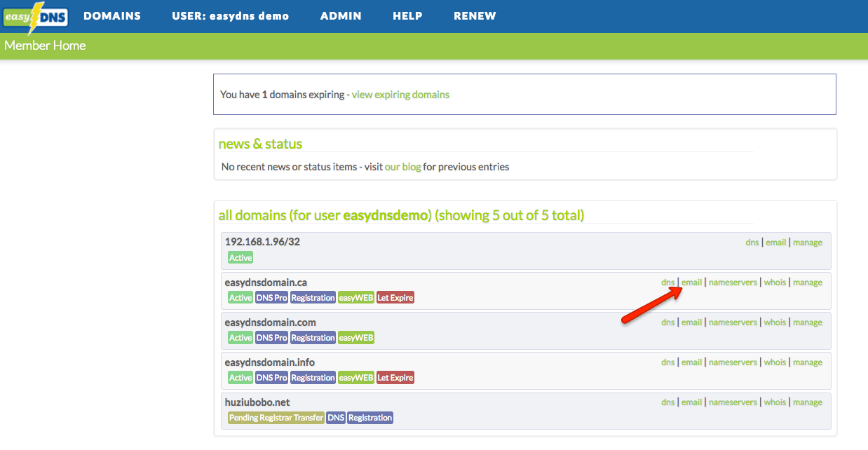Viewport: 868px width, 450px height.
Task: Click Let Expire badge under easydnsdomain.info
Action: point(395,378)
